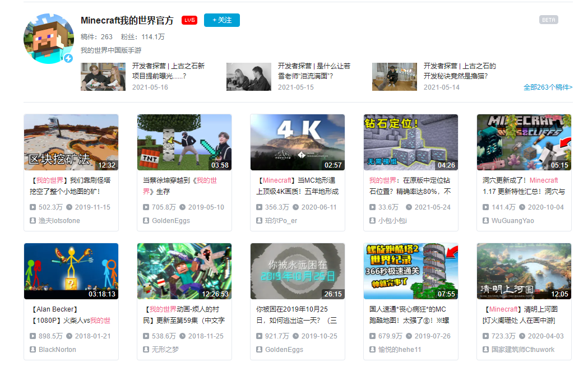Open title 在原版中定位钻石位置

tap(410, 186)
